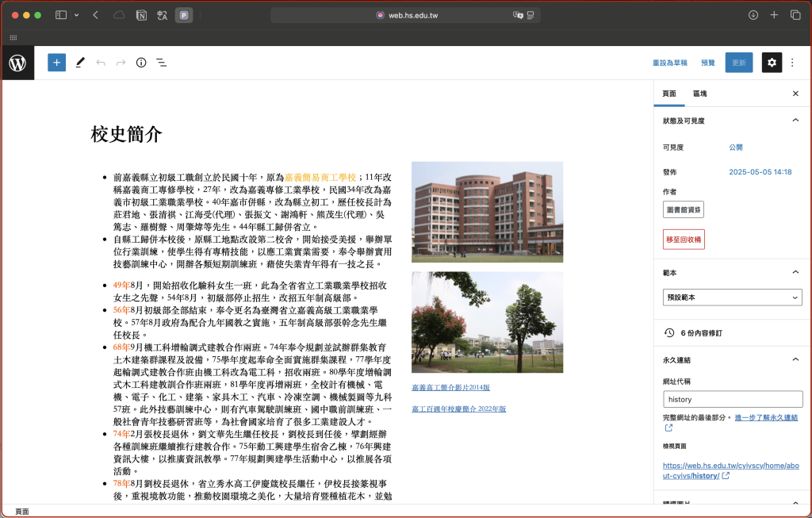Viewport: 812px width, 518px height.
Task: Show Safari tab overview
Action: point(795,15)
